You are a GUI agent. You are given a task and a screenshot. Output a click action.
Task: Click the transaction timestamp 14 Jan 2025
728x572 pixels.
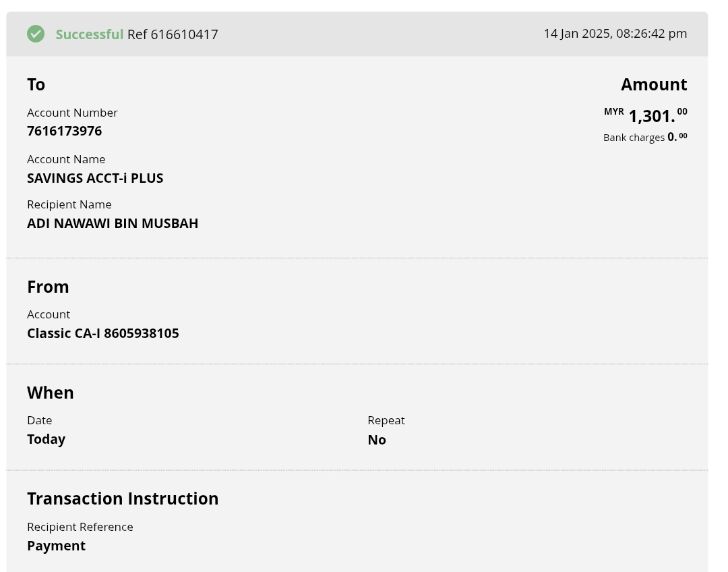(615, 34)
